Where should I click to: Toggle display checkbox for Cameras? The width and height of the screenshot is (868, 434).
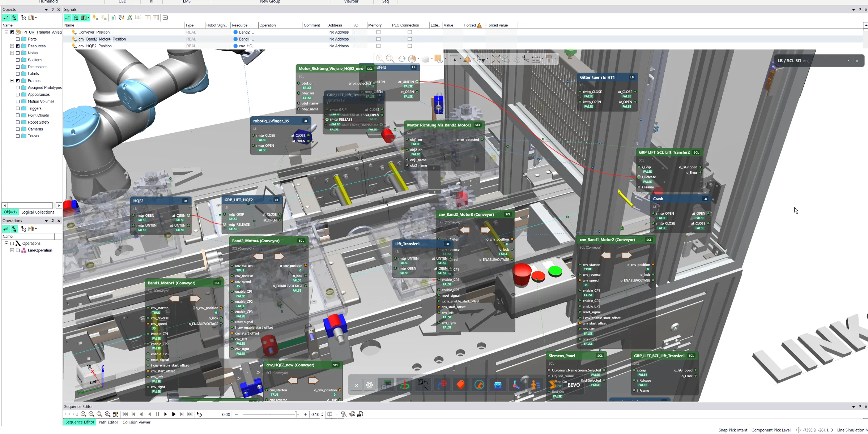[17, 129]
